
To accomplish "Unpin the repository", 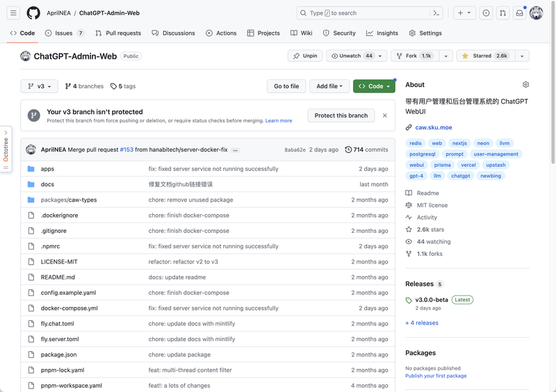I will [x=305, y=56].
